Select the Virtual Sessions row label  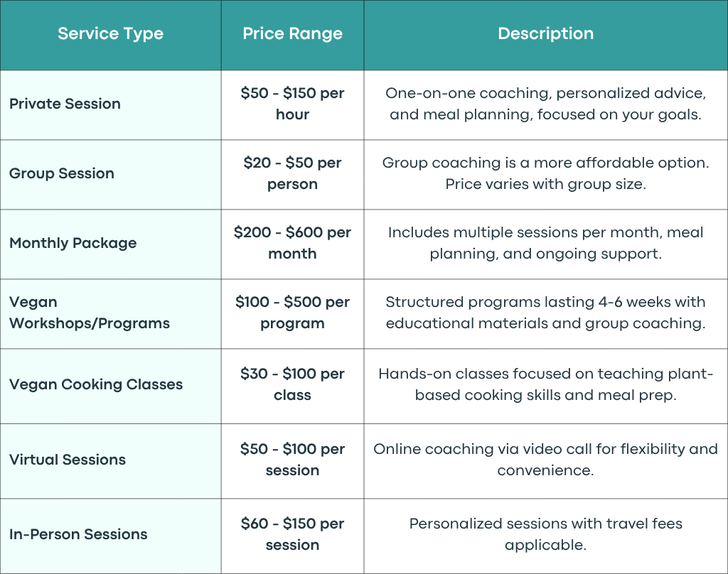(68, 460)
